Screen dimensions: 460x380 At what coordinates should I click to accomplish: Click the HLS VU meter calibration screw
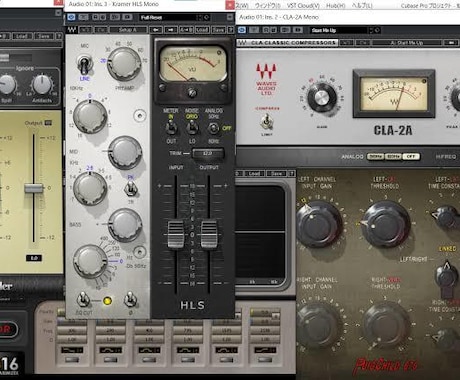[192, 93]
